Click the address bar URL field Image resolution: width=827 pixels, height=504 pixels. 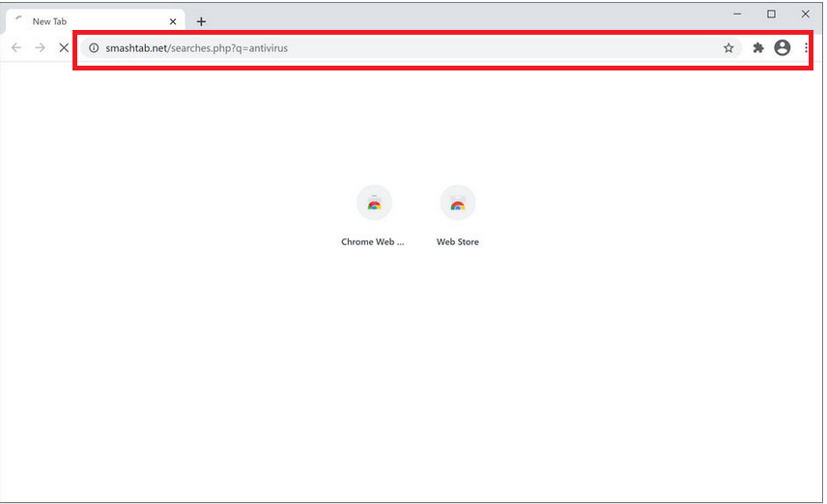[412, 48]
